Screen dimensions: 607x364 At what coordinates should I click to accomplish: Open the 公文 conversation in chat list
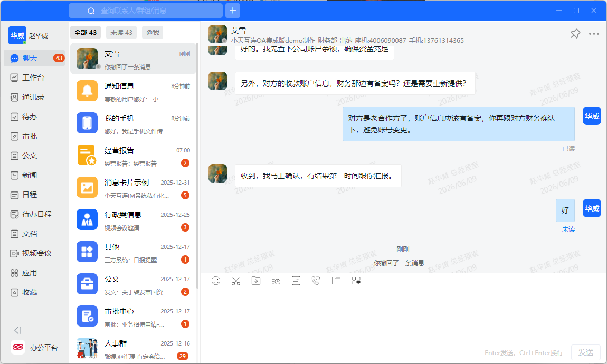(133, 284)
